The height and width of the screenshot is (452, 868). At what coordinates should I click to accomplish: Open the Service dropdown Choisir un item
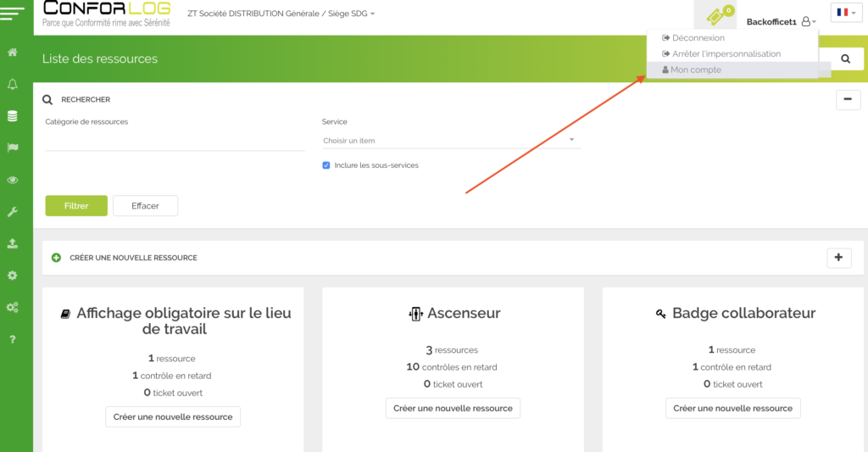point(450,141)
